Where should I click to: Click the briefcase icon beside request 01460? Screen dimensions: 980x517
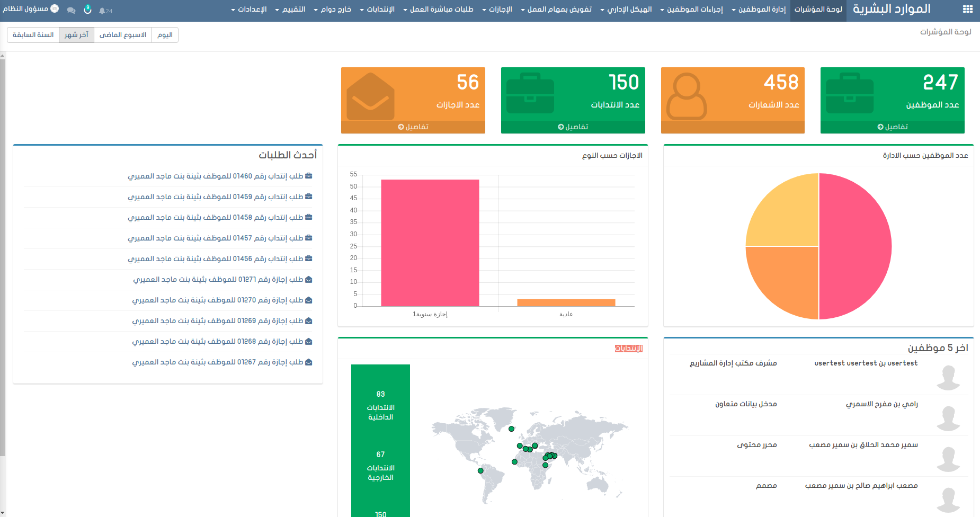point(309,176)
